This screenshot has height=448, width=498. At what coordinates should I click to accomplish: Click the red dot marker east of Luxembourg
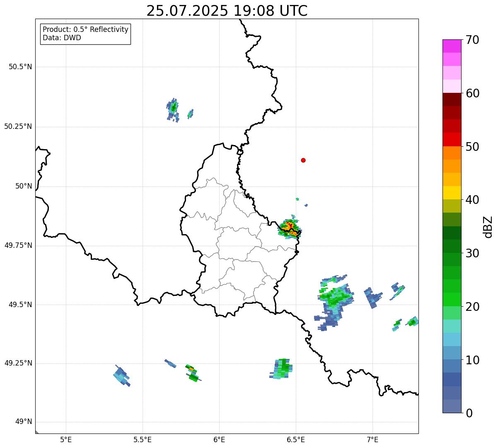point(303,160)
